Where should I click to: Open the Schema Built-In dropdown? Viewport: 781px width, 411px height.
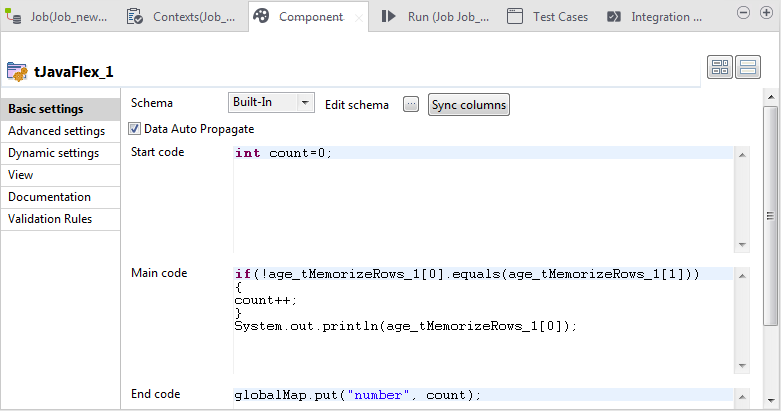click(x=271, y=103)
